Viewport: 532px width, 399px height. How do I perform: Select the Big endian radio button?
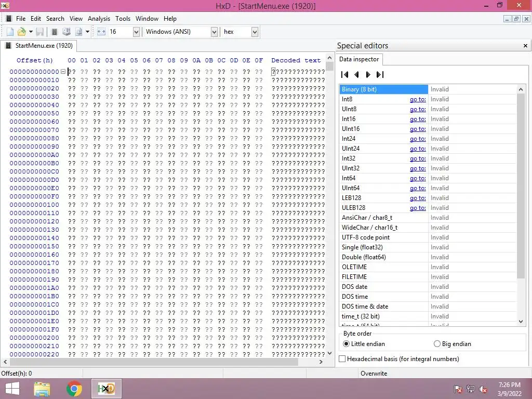pos(437,344)
